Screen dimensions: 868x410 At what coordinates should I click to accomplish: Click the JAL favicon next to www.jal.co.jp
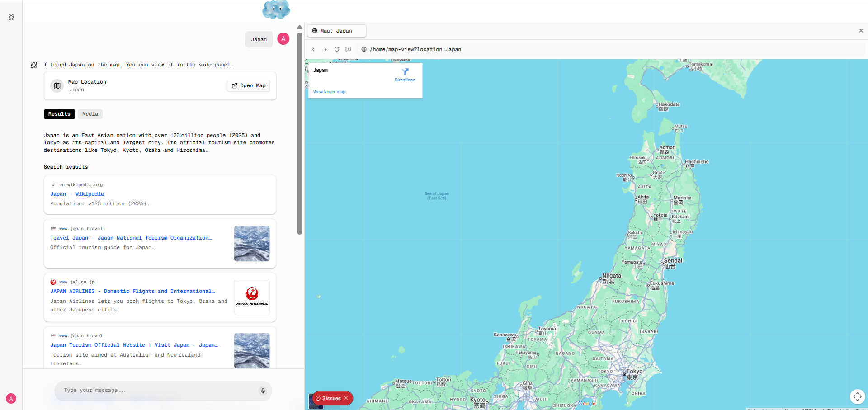(53, 282)
